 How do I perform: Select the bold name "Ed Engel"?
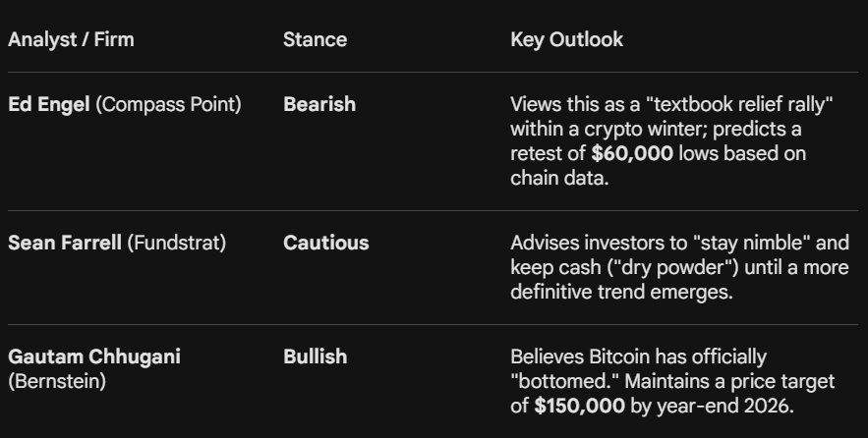click(49, 104)
